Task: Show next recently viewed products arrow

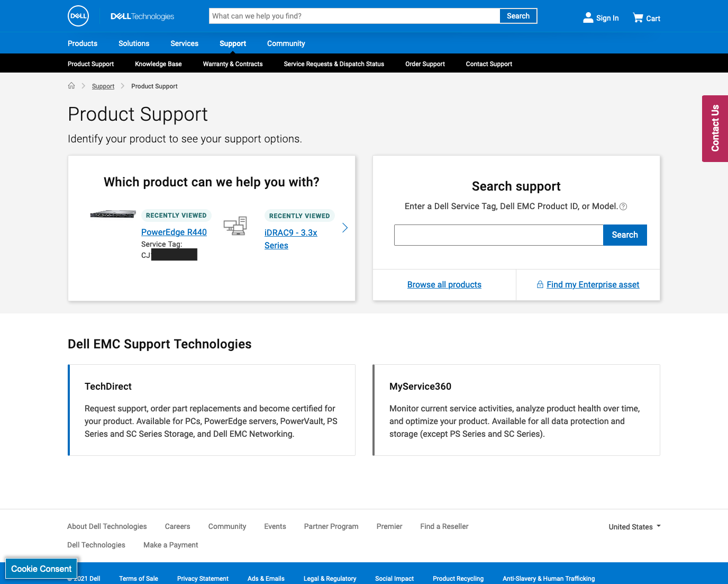Action: 345,228
